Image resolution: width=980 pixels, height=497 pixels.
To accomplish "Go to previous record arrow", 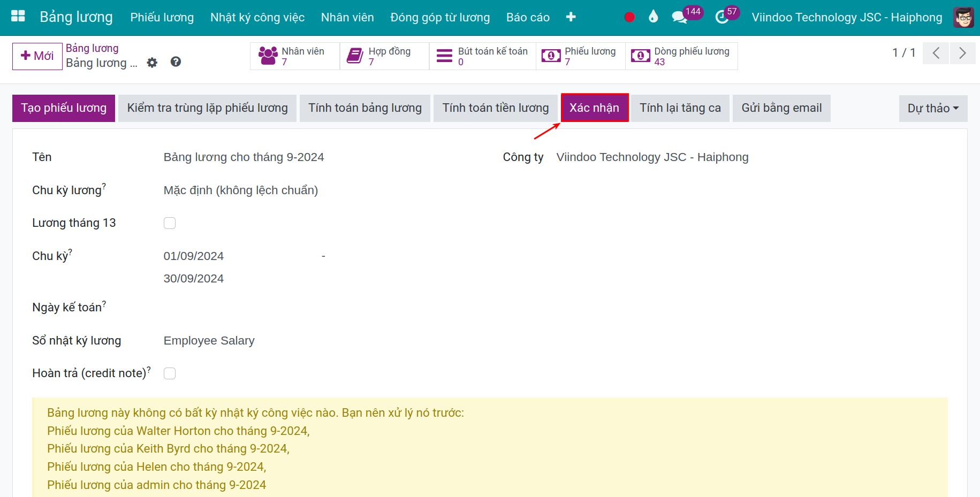I will (936, 53).
